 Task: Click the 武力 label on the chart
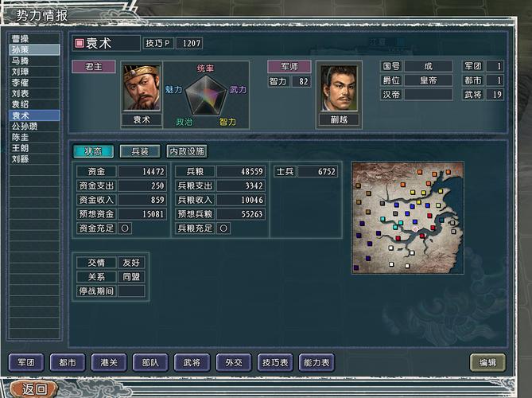(x=238, y=90)
